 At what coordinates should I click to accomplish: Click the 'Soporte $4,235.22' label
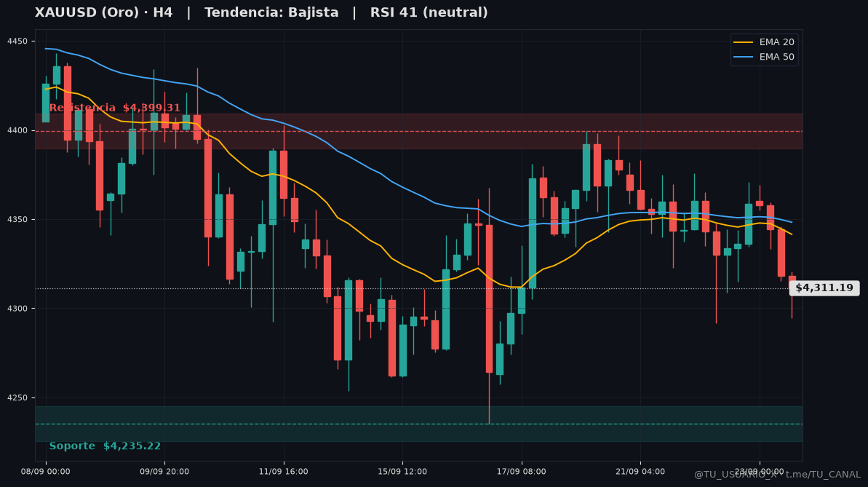click(x=105, y=446)
